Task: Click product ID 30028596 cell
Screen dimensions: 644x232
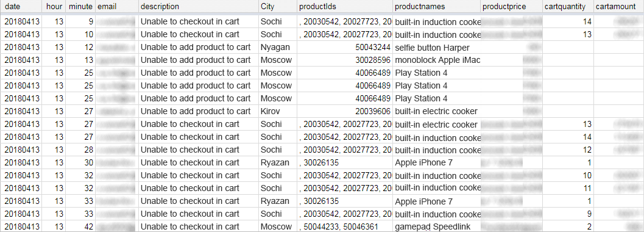Action: point(344,60)
